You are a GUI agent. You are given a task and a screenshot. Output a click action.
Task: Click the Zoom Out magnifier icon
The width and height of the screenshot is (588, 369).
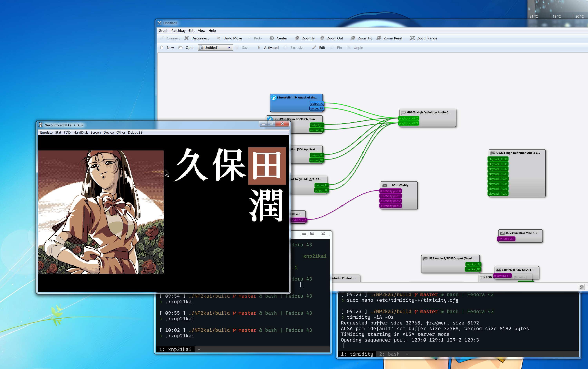[322, 38]
